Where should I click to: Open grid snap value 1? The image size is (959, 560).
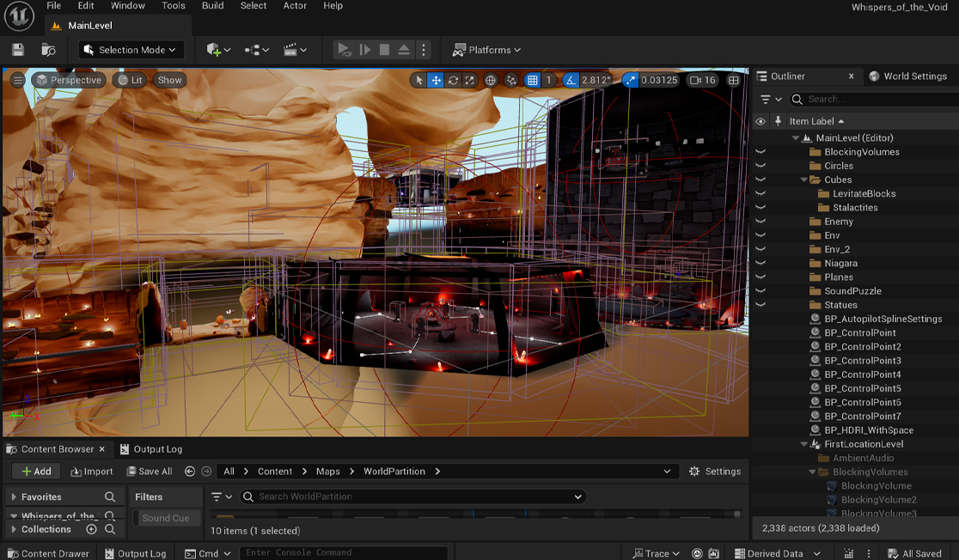click(548, 80)
